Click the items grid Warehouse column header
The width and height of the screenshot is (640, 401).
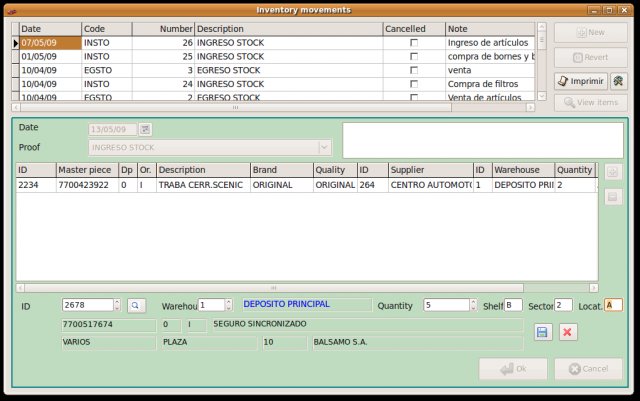tap(523, 170)
